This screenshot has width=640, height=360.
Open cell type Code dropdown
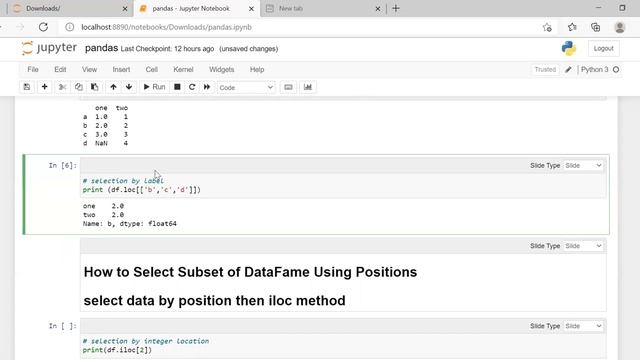click(x=246, y=87)
